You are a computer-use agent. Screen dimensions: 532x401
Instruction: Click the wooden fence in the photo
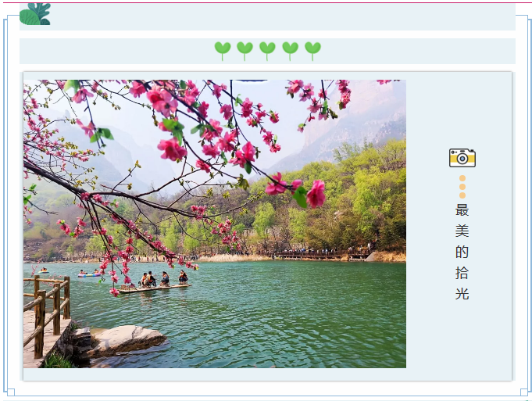(x=47, y=314)
